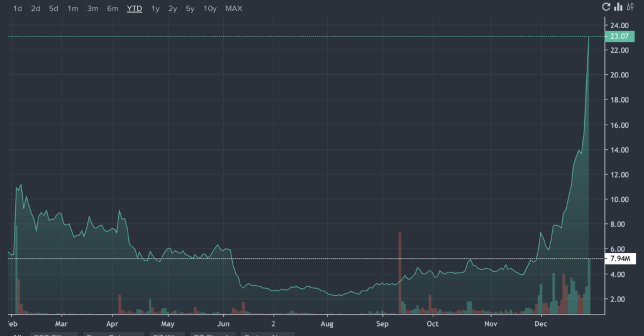Switch to candlestick chart icon
Image resolution: width=644 pixels, height=336 pixels.
631,7
